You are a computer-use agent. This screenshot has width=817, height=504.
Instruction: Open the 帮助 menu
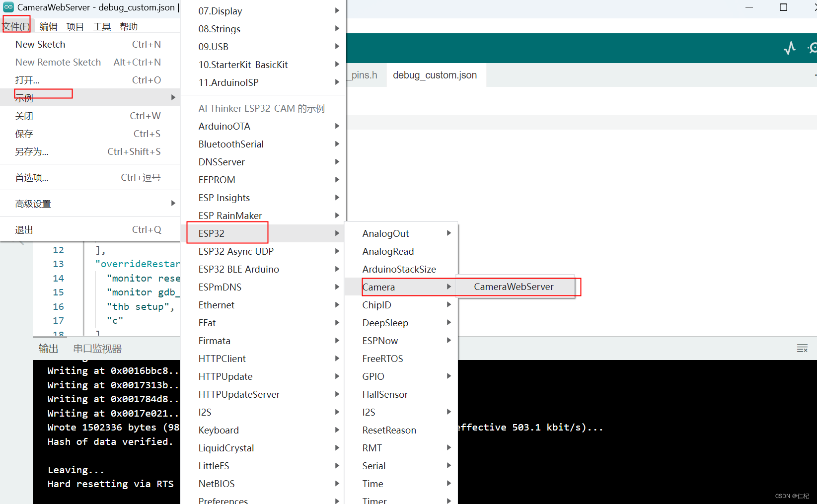pos(129,26)
